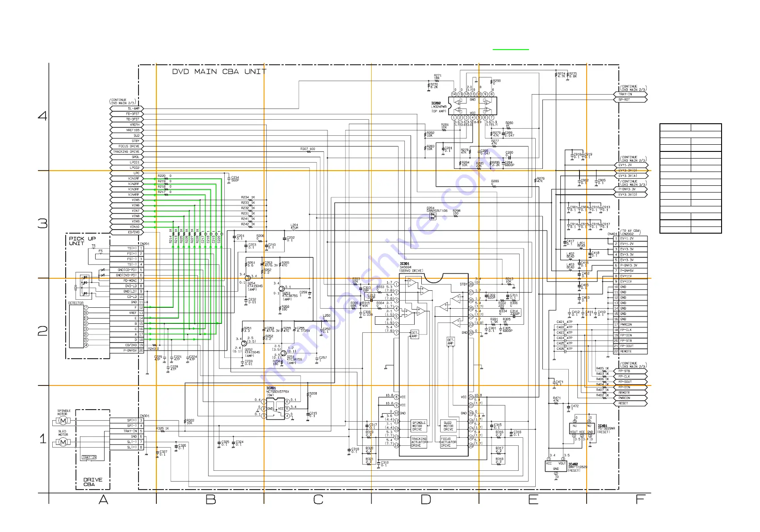Click the TD-OFST signal connector

(x=126, y=119)
